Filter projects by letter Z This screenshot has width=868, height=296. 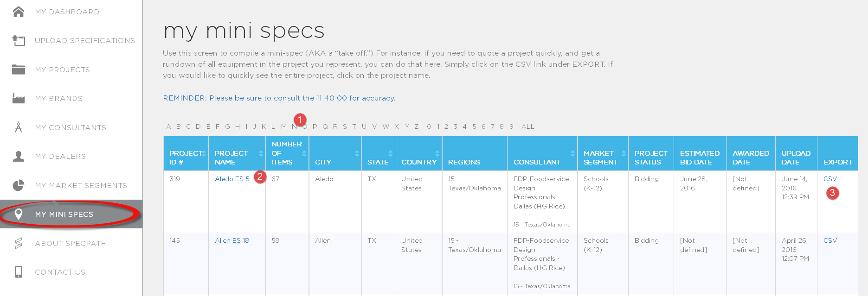click(x=417, y=126)
